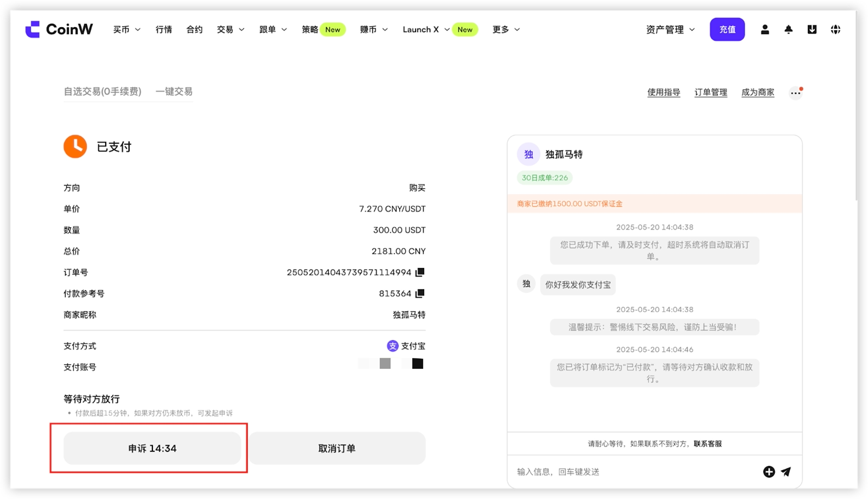Open the 行情 menu item
This screenshot has width=868, height=499.
click(164, 29)
